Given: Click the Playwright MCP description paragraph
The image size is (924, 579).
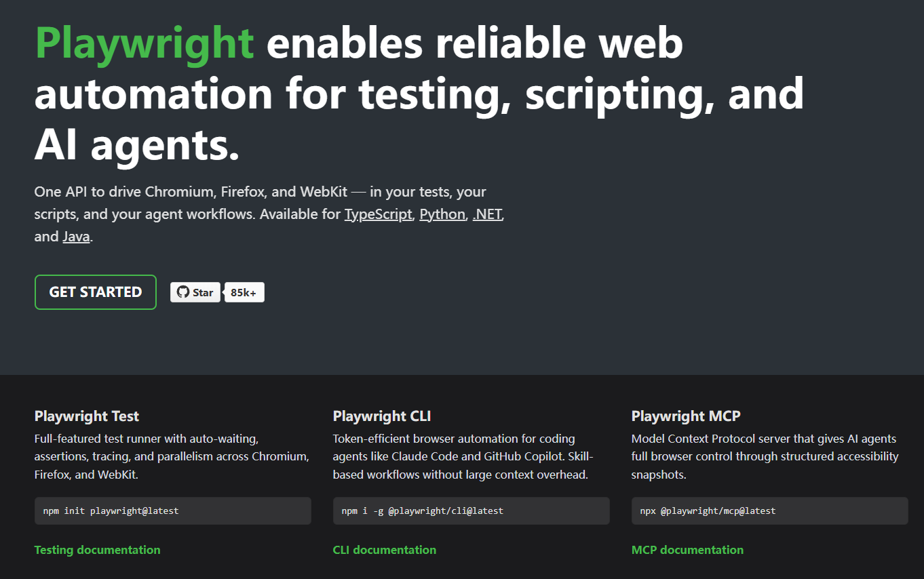Looking at the screenshot, I should pos(765,456).
